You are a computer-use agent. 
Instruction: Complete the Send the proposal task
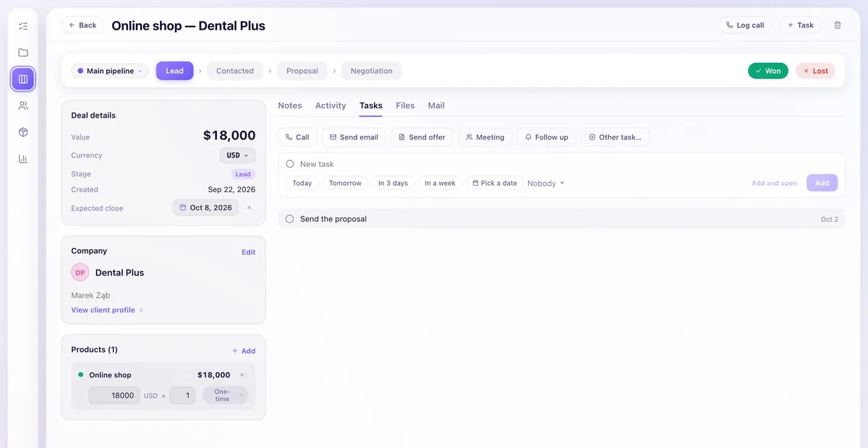(290, 219)
